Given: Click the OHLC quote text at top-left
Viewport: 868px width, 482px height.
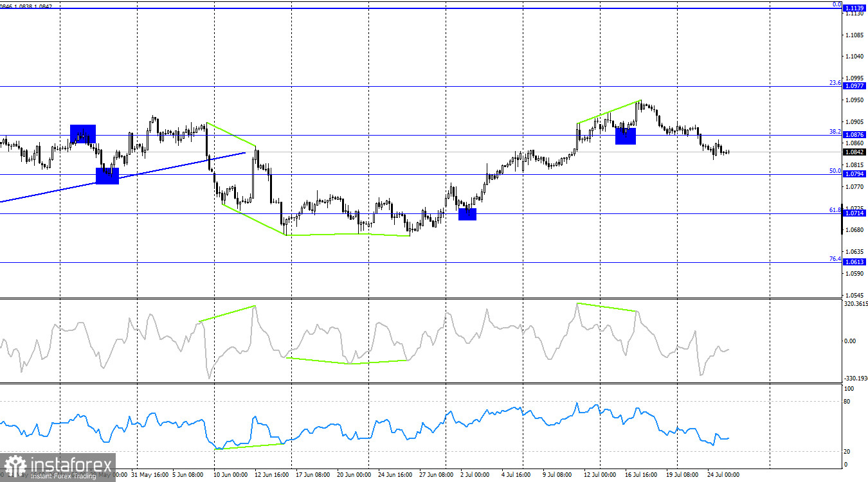Looking at the screenshot, I should pyautogui.click(x=26, y=6).
